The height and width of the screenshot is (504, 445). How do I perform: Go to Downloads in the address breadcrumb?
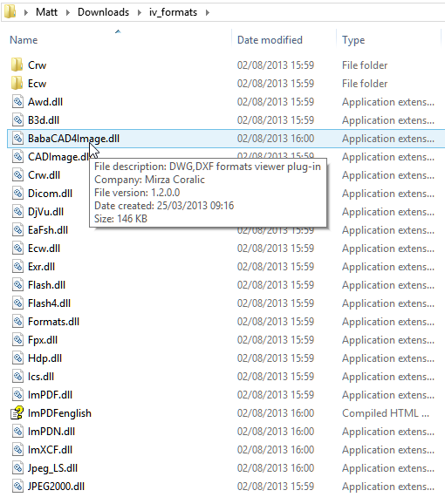click(x=103, y=12)
